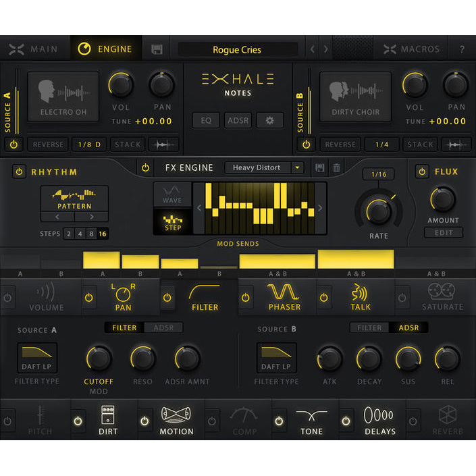This screenshot has width=476, height=476.
Task: Select the Talk effect module
Action: (361, 297)
